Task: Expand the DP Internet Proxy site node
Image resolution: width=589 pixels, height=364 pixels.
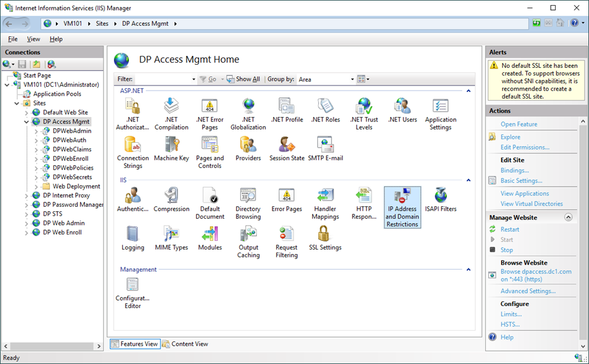Action: pyautogui.click(x=27, y=196)
